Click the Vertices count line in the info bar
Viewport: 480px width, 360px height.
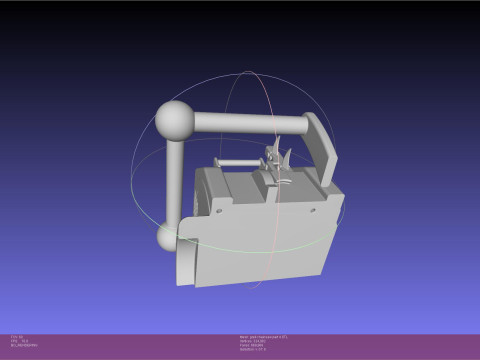click(x=253, y=341)
